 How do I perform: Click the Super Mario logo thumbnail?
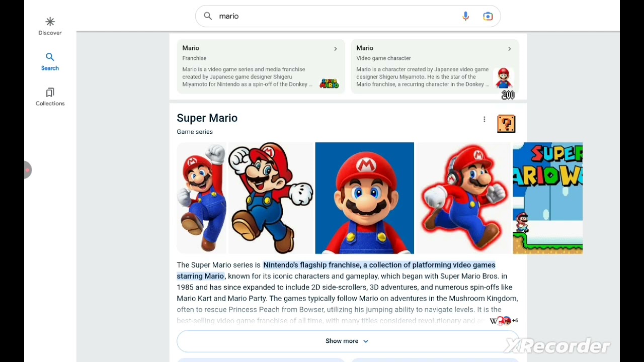[330, 83]
